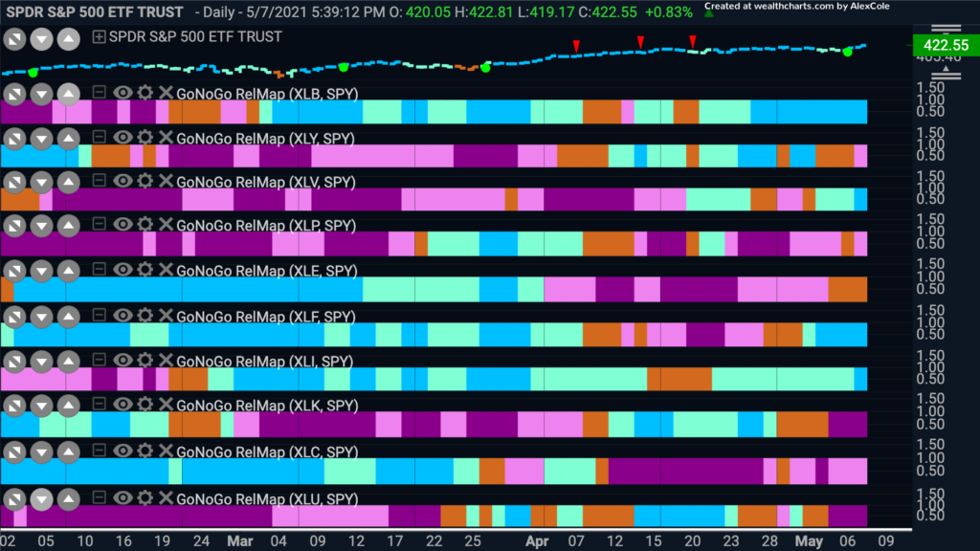Remove the XLU RelMap indicator
This screenshot has width=980, height=551.
pos(166,497)
